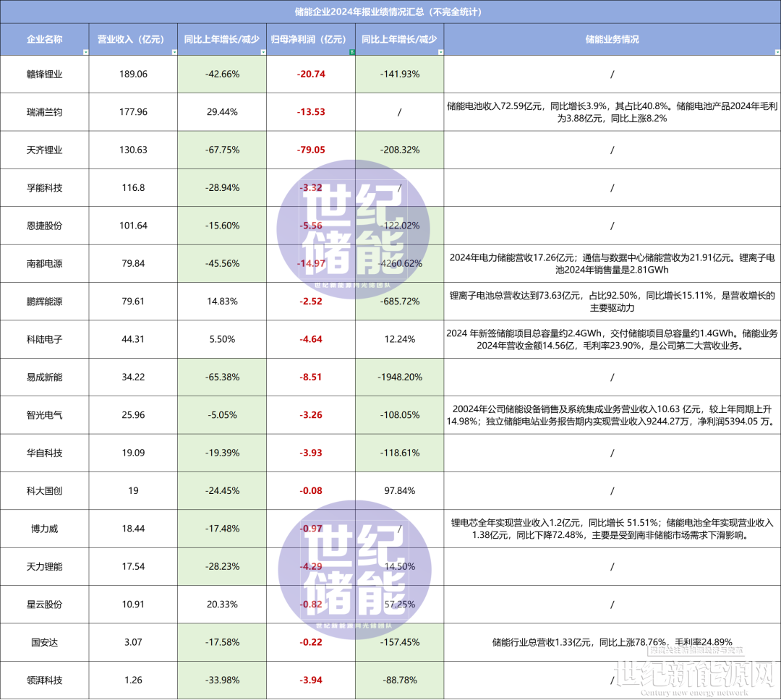Screen dimensions: 781x700
Task: Open the 储能业务情况 column filter dropdown
Action: pos(777,52)
